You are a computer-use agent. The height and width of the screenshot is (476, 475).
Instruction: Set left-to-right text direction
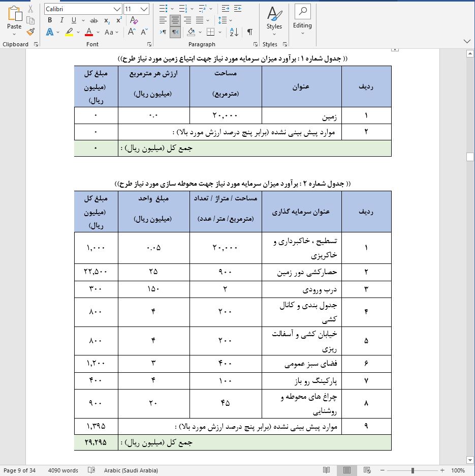click(163, 32)
